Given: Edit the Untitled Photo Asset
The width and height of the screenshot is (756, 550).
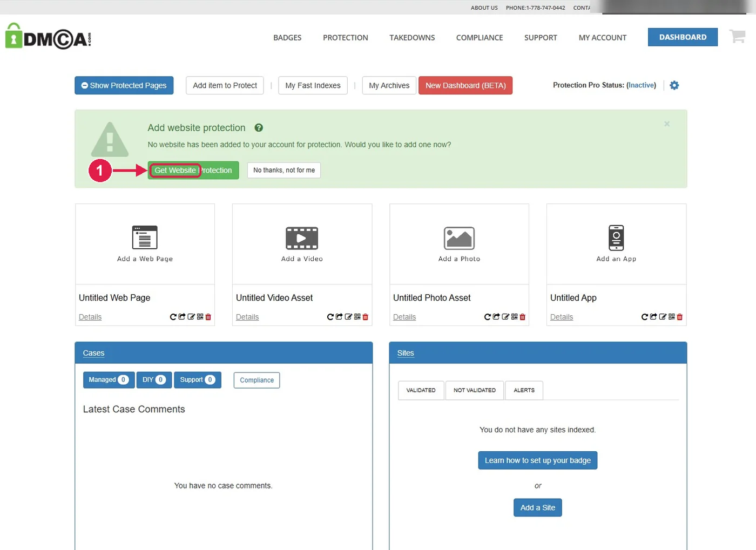Looking at the screenshot, I should coord(505,317).
